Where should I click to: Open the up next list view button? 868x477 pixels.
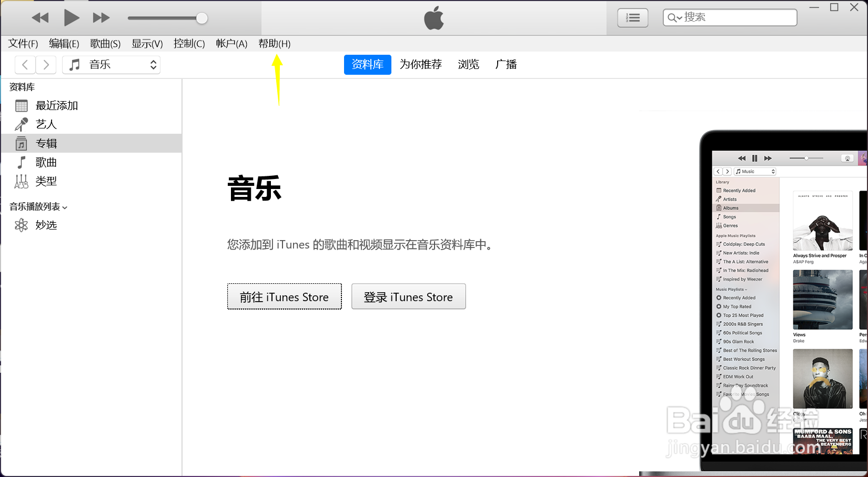[632, 18]
